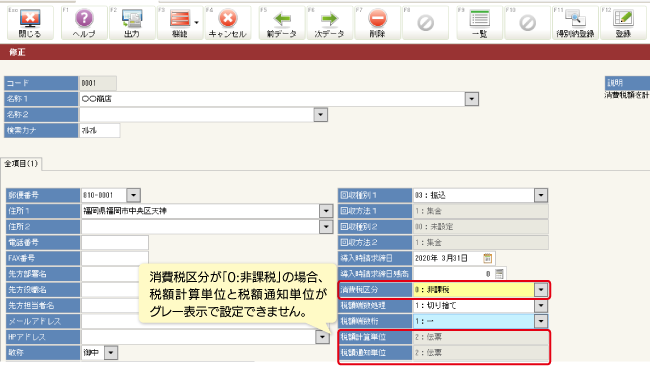
Task: Click the greyed 税額計算単位 value 2:伝票
Action: coord(480,337)
